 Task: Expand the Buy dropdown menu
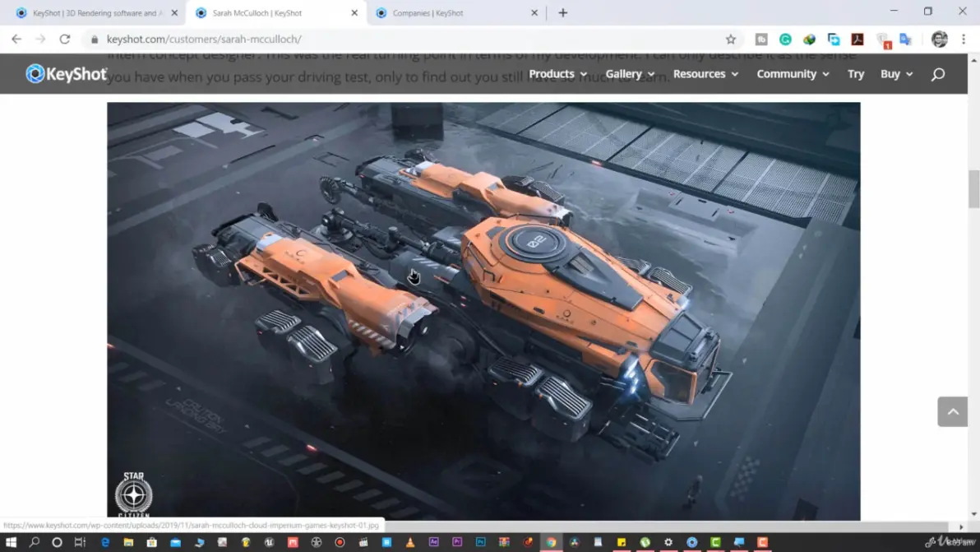[x=897, y=74]
